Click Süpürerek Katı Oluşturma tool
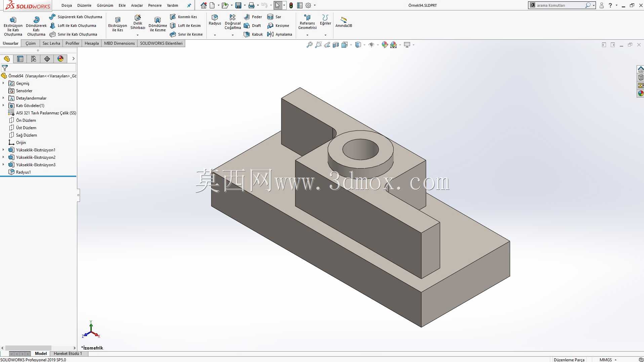This screenshot has width=644, height=362. point(76,17)
